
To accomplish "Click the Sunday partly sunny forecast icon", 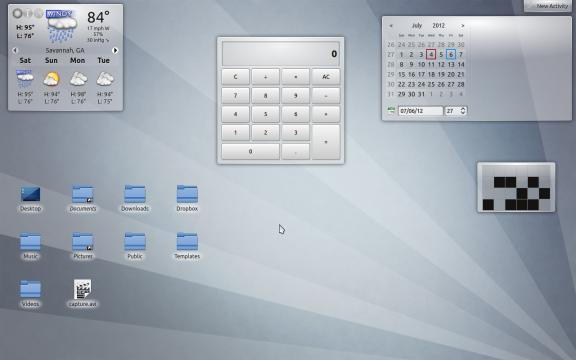I will [51, 79].
